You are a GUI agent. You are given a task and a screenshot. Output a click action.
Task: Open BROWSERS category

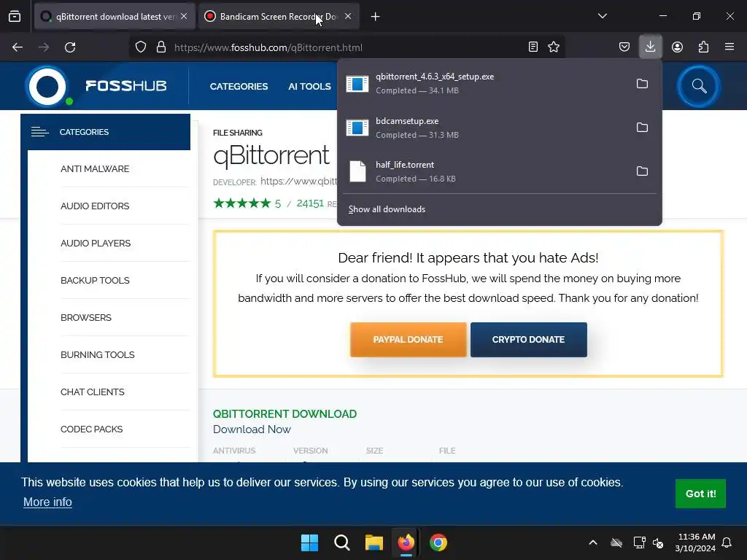(x=86, y=317)
